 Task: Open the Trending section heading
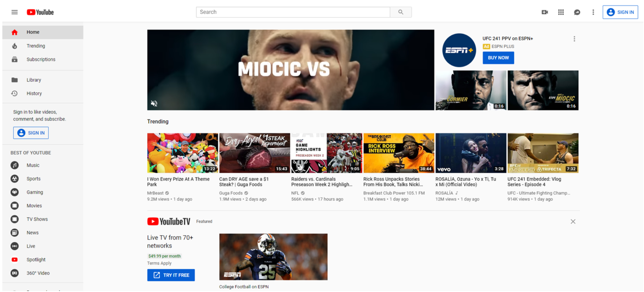158,122
